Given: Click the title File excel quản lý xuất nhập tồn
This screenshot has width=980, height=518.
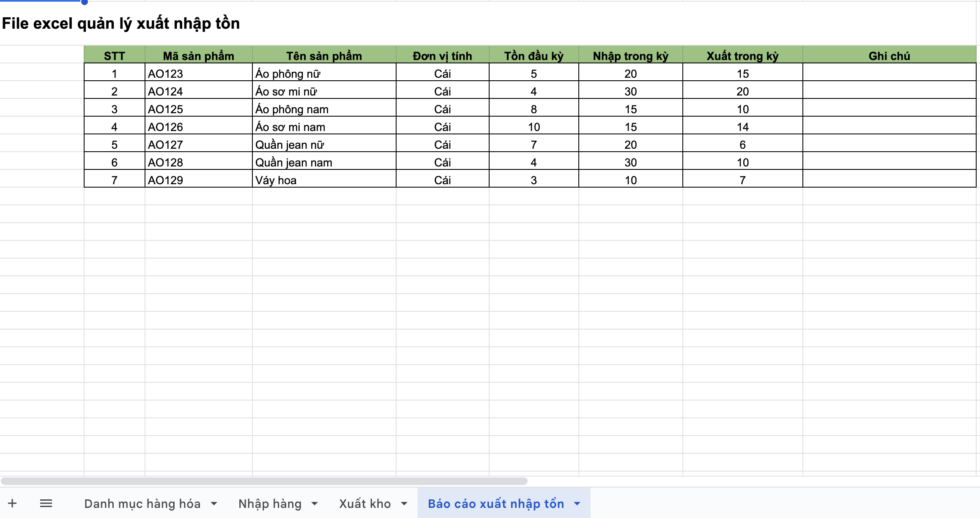Looking at the screenshot, I should (x=121, y=23).
